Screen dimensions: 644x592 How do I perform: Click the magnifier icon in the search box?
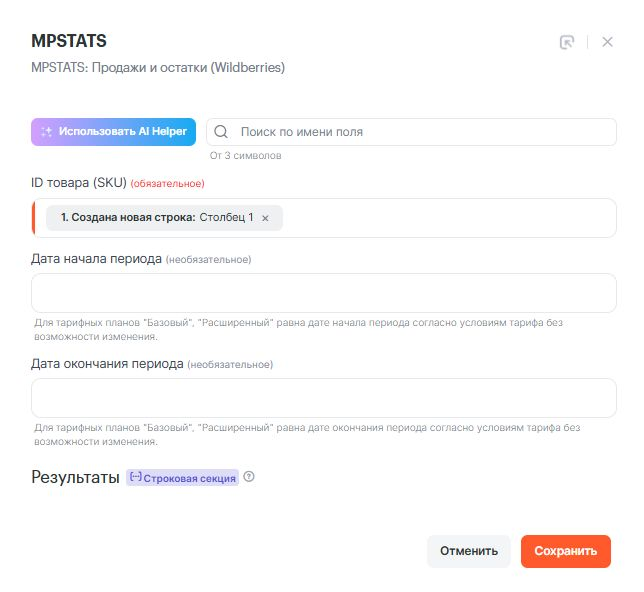[222, 132]
